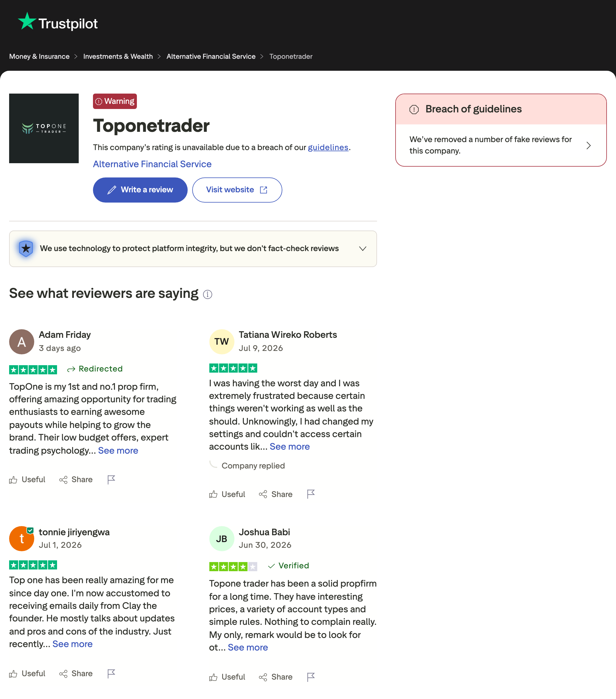Viewport: 616px width, 699px height.
Task: Open Alternative Financial Service category link
Action: coord(152,164)
